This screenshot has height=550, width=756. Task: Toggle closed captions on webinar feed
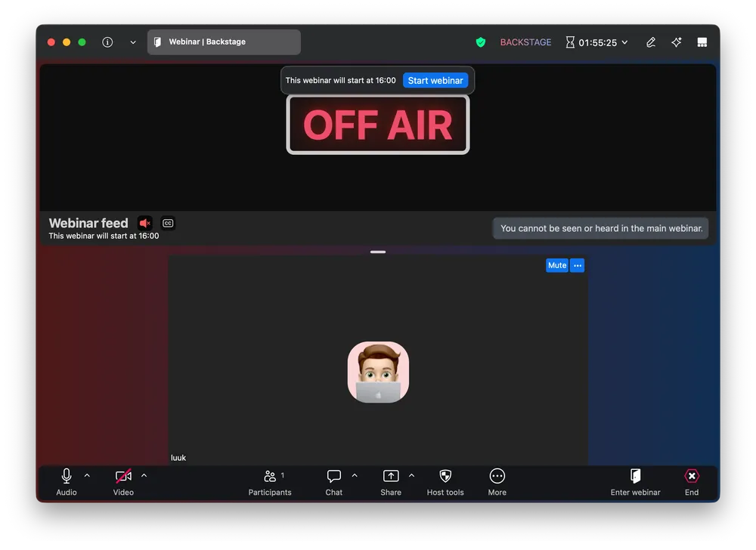pos(167,223)
